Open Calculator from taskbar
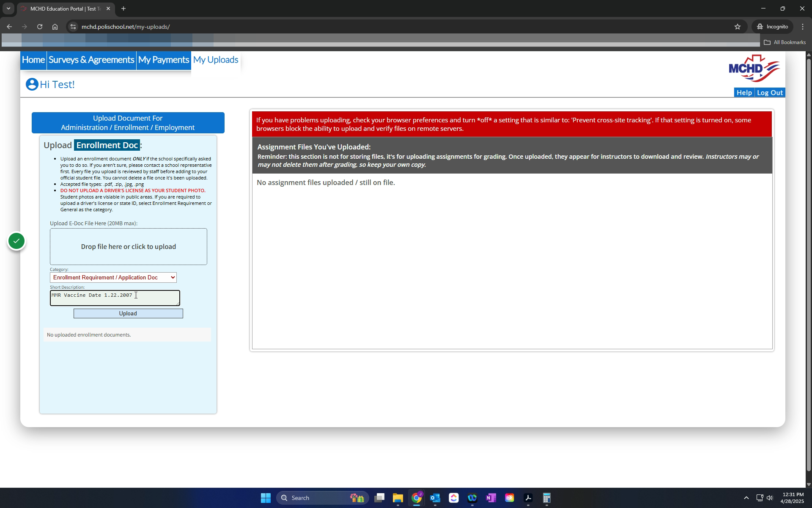Image resolution: width=812 pixels, height=508 pixels. (x=547, y=498)
